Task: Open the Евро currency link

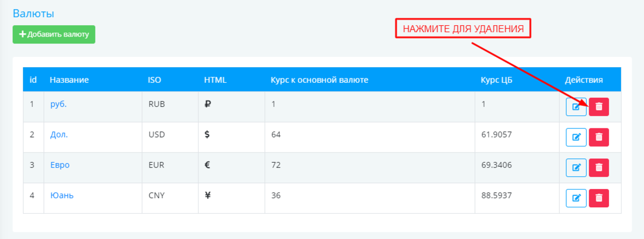Action: point(60,165)
